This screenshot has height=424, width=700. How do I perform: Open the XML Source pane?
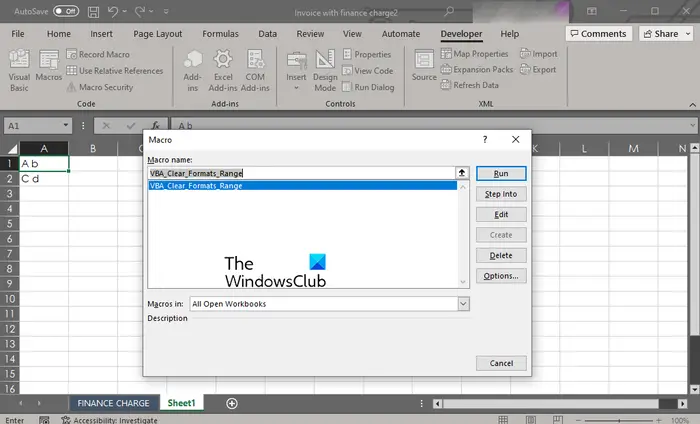pos(424,66)
